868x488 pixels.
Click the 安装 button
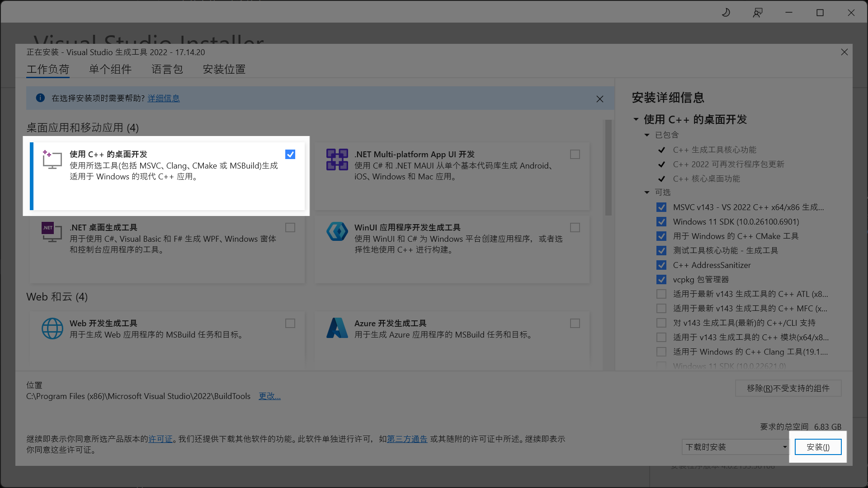(818, 447)
